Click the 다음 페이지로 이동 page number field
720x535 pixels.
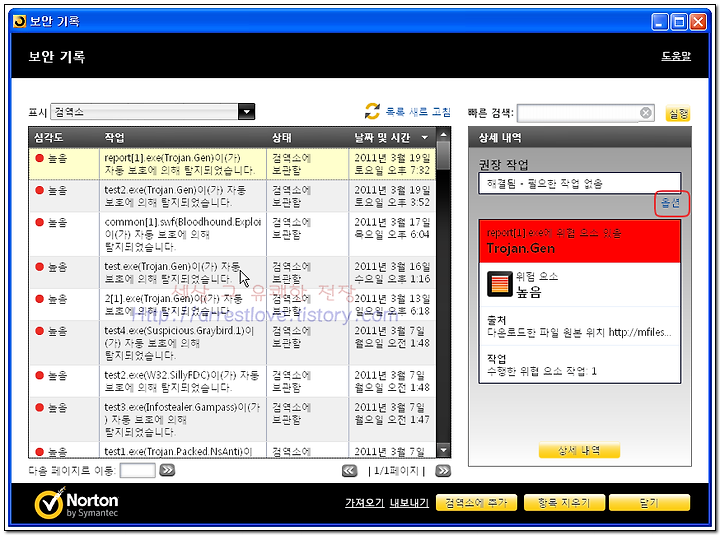pos(137,470)
